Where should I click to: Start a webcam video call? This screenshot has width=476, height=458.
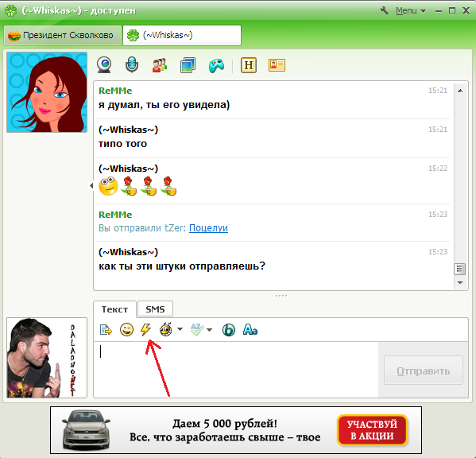104,65
